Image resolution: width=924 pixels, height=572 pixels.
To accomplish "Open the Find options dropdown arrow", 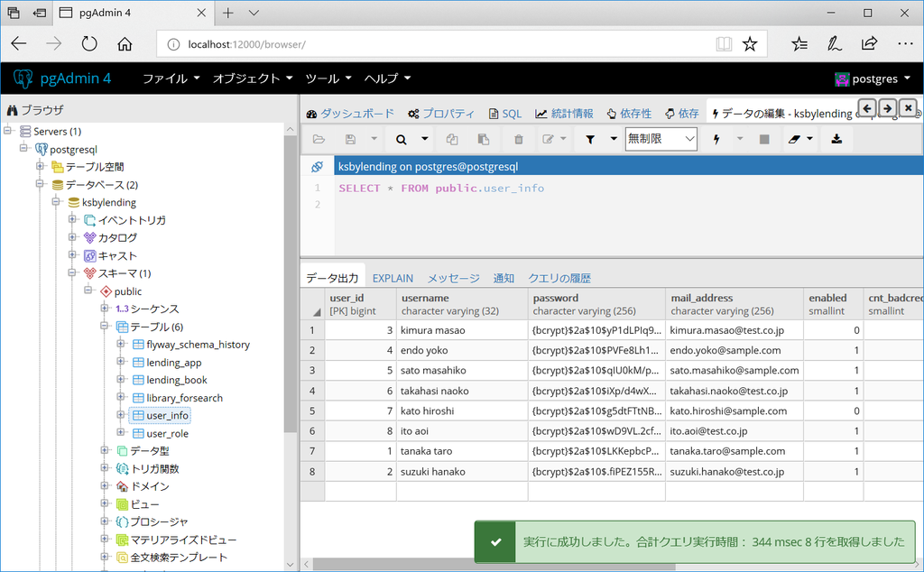I will tap(424, 140).
